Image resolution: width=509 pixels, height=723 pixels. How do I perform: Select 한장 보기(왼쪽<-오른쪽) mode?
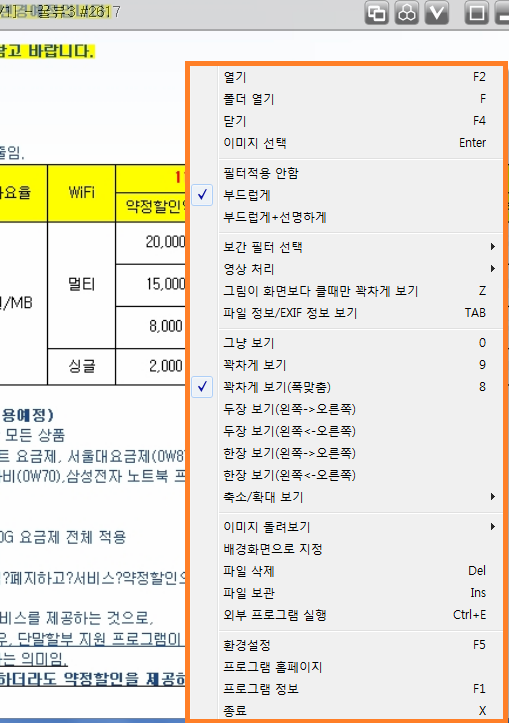[361, 475]
